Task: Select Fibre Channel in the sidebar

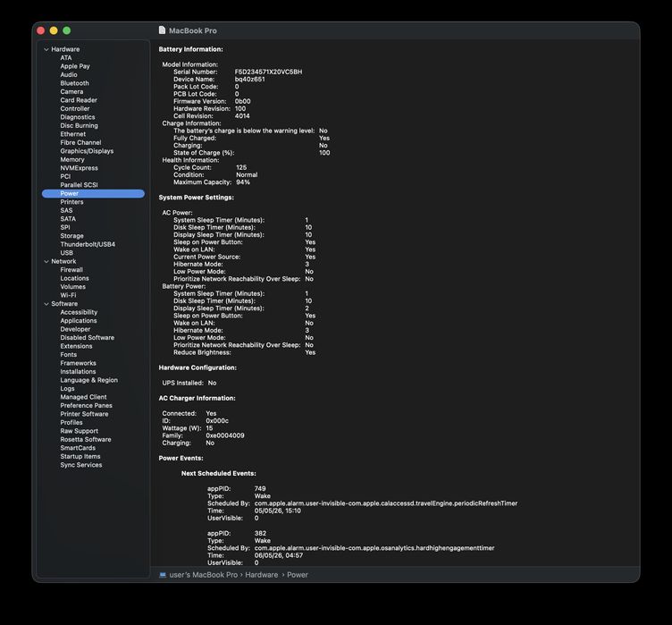Action: tap(80, 142)
